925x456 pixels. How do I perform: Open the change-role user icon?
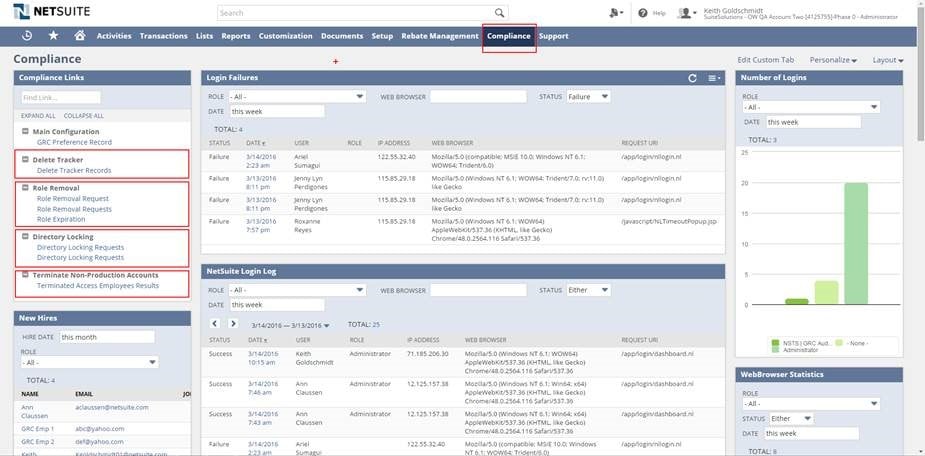[687, 12]
